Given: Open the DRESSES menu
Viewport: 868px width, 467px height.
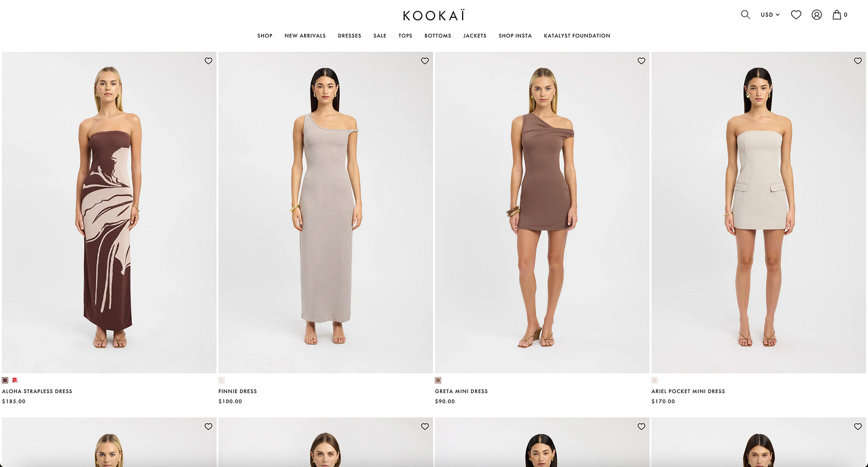Looking at the screenshot, I should [349, 36].
